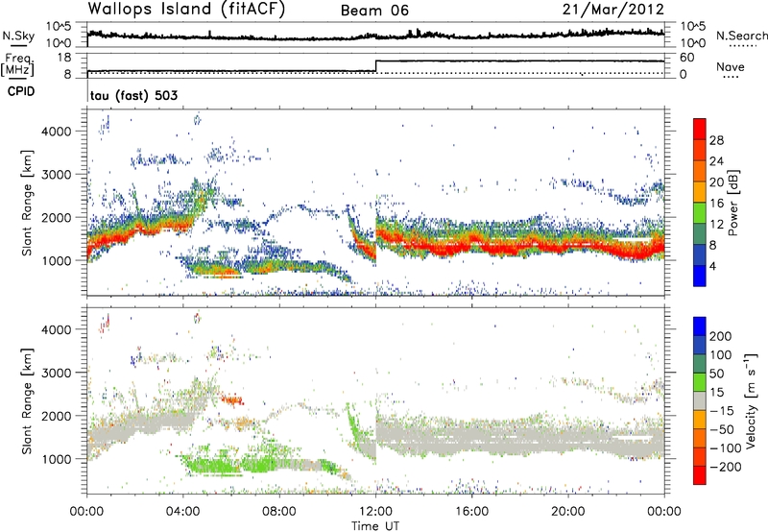Viewport: 768px width, 532px height.
Task: Click velocity panel 'Slant Range [km]' axis label
Action: [27, 400]
